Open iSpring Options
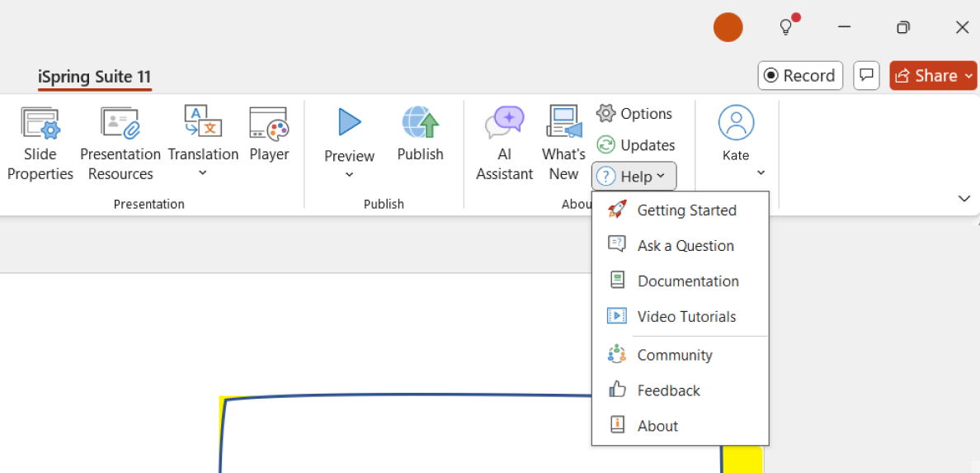 [634, 113]
